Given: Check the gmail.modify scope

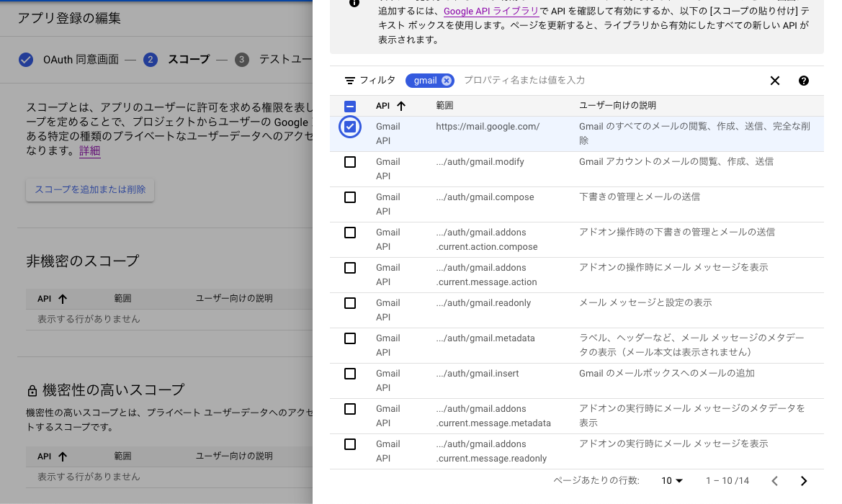Looking at the screenshot, I should tap(349, 162).
